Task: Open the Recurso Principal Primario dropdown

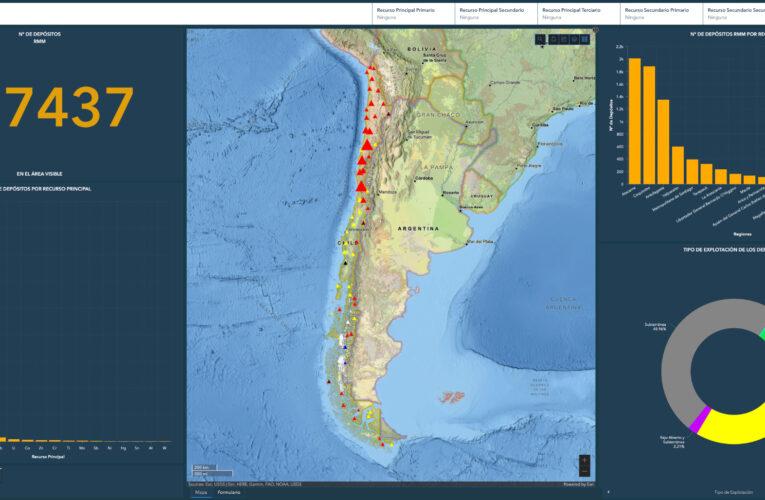Action: pyautogui.click(x=411, y=13)
